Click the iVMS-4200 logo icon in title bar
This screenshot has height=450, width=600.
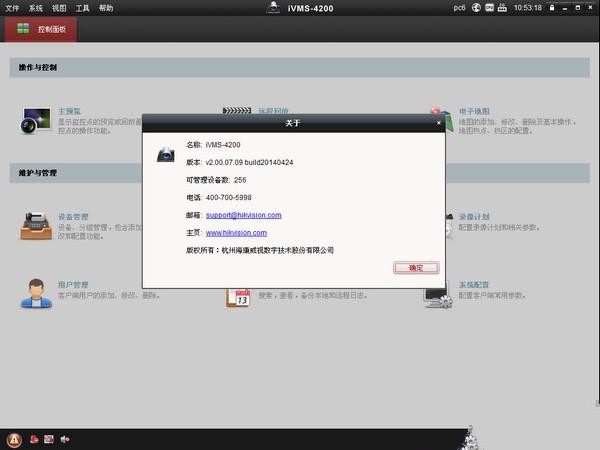pyautogui.click(x=273, y=8)
